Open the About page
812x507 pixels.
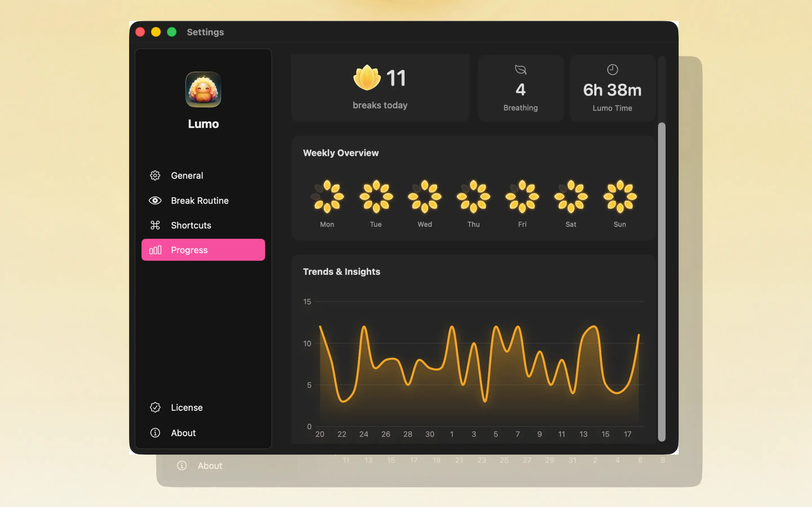[x=183, y=433]
